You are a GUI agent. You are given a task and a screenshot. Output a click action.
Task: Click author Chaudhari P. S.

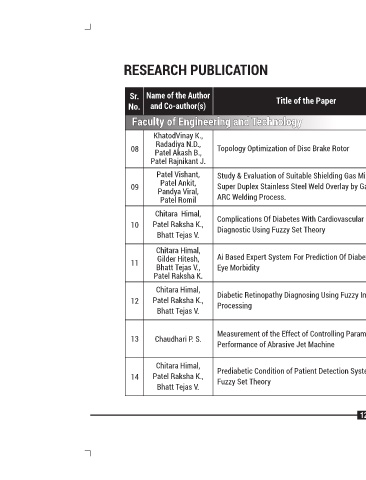coord(178,339)
